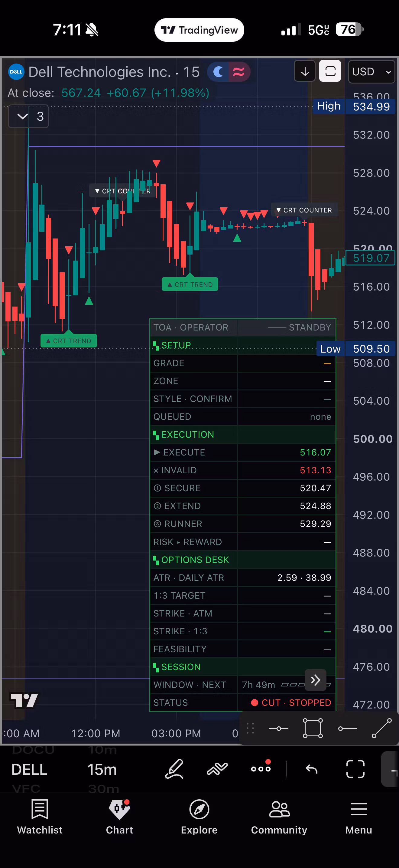
Task: Enter fullscreen chart mode
Action: [355, 769]
